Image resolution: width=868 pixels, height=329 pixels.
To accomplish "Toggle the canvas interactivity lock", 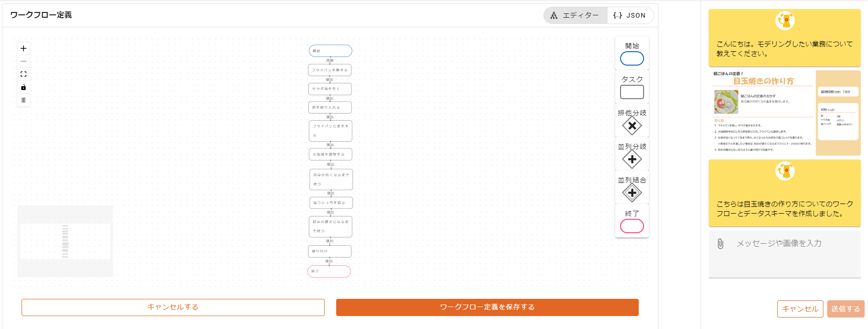I will tap(23, 87).
